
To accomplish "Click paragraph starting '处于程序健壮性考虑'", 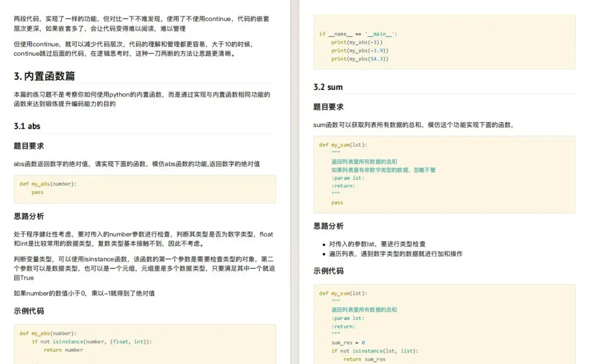I will pos(143,239).
